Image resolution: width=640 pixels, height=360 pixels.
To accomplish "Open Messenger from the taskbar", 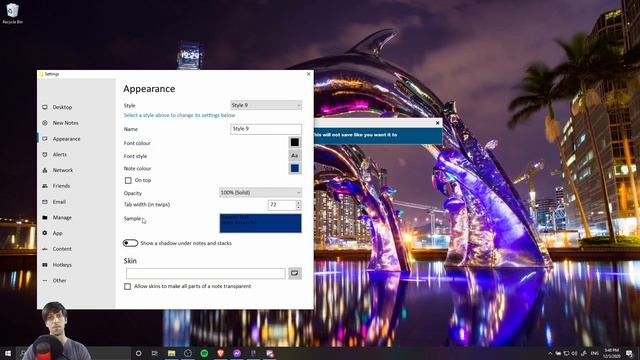I will pyautogui.click(x=237, y=353).
